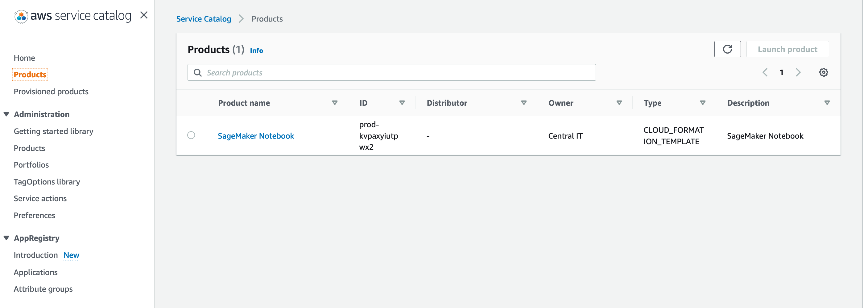Open Getting started library
The image size is (868, 308).
(x=53, y=131)
